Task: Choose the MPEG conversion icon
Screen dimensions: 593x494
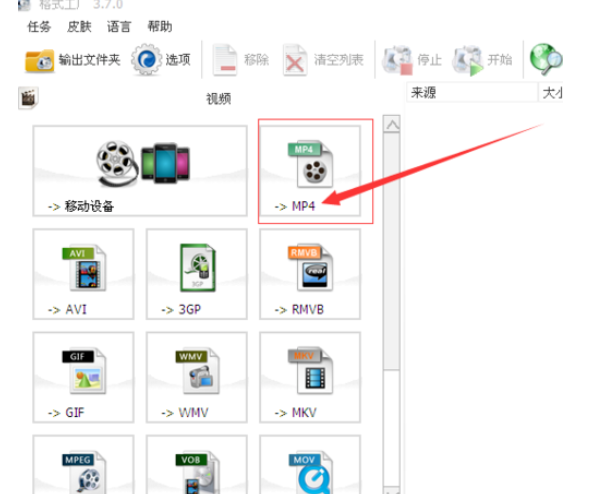Action: pyautogui.click(x=84, y=472)
